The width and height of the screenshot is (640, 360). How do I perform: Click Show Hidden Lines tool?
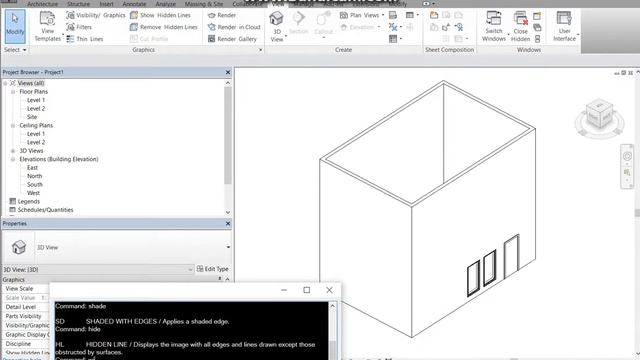tap(160, 15)
